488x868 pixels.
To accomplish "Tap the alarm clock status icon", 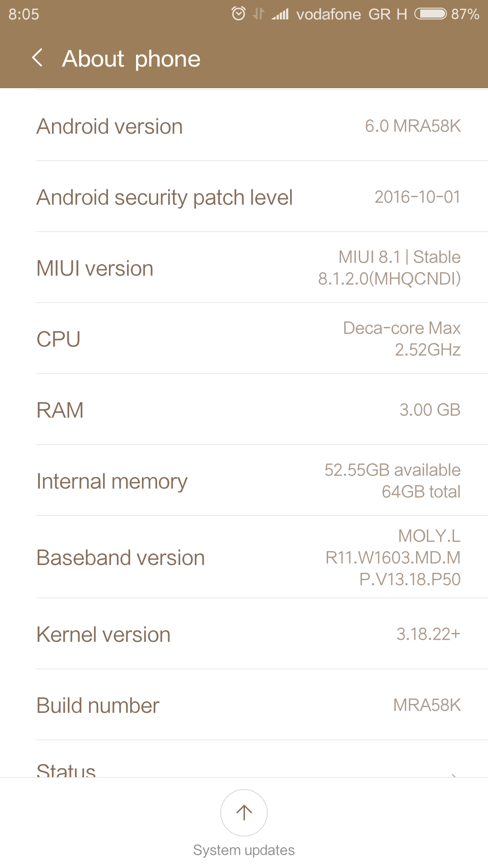I will click(238, 14).
